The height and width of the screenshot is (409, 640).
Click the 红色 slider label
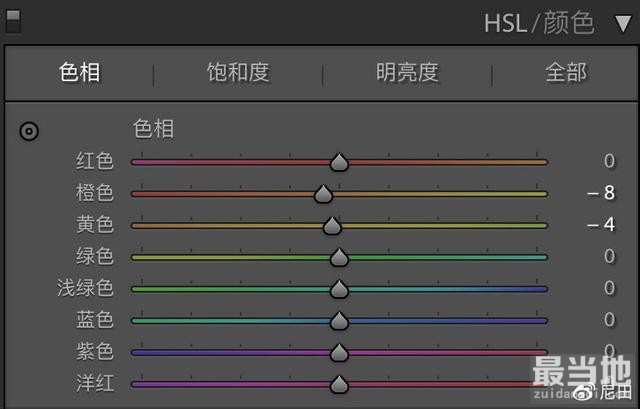click(95, 161)
